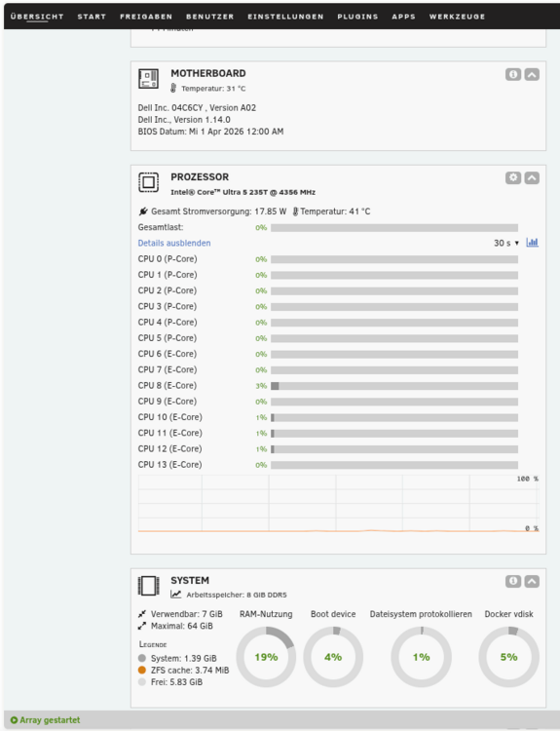Click the Docker vdisk 5% donut
Screen dimensions: 560x731
click(508, 657)
